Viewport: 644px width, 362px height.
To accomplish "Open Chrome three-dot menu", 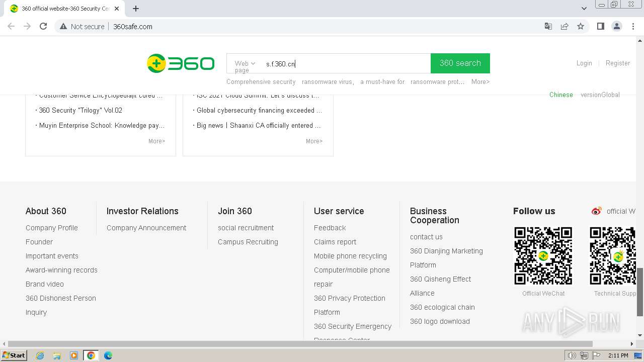I will coord(633,26).
